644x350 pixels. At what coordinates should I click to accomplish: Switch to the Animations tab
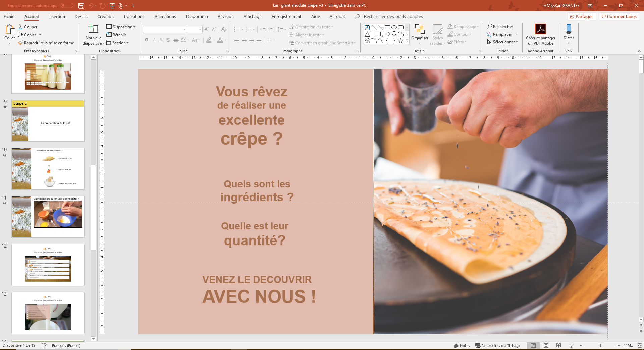pyautogui.click(x=165, y=16)
